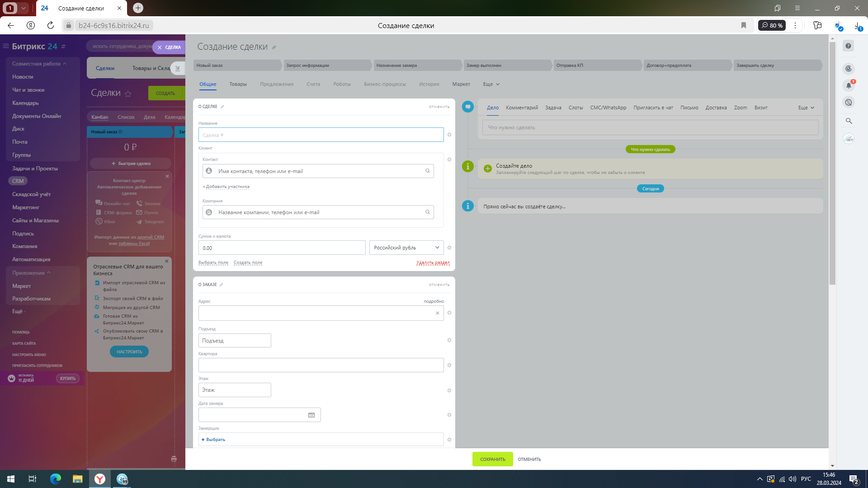Click pencil icon next to О СДЕЛКЕ

(222, 107)
